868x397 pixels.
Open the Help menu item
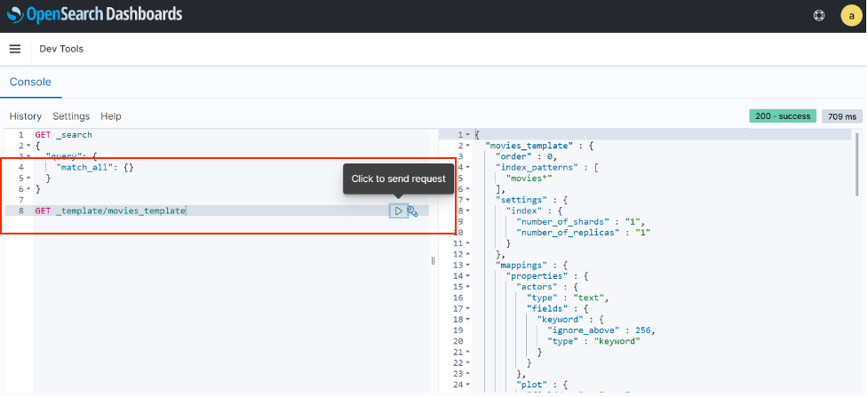coord(111,116)
